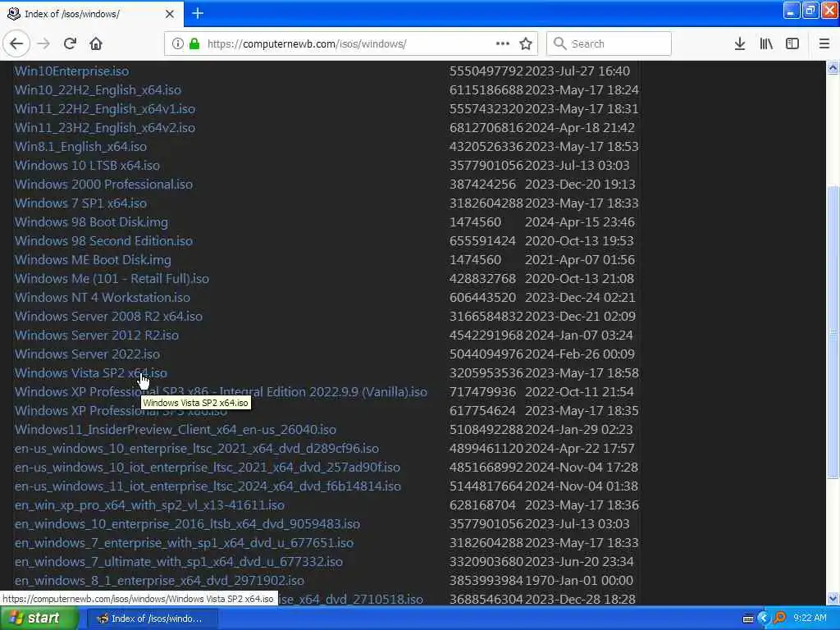Image resolution: width=840 pixels, height=630 pixels.
Task: Click the date 2024-Nov-04 17:28
Action: coord(582,467)
